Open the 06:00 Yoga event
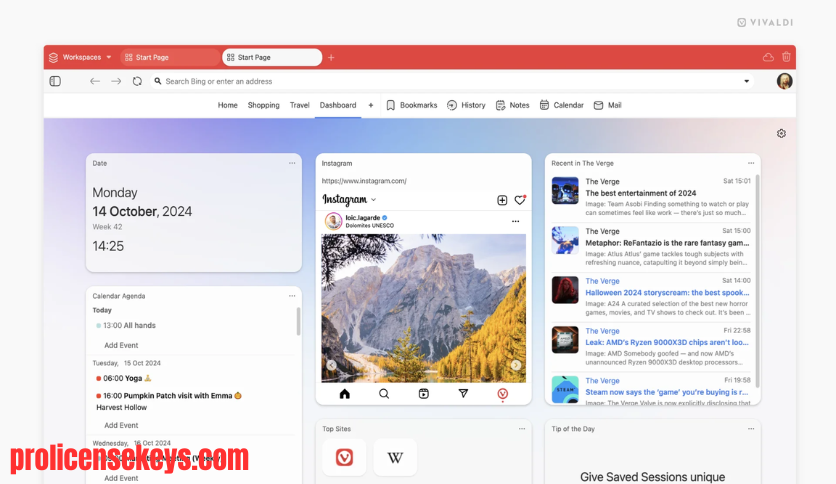The width and height of the screenshot is (836, 484). 124,378
